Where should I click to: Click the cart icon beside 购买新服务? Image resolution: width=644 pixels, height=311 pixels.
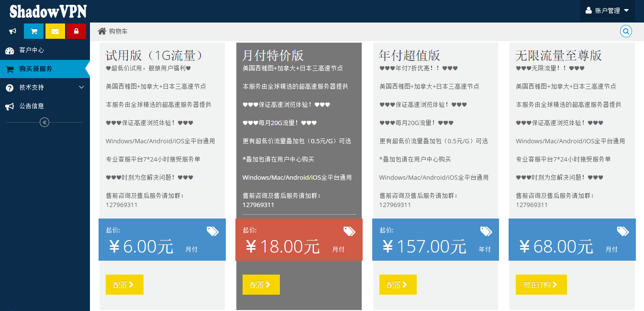tap(10, 69)
